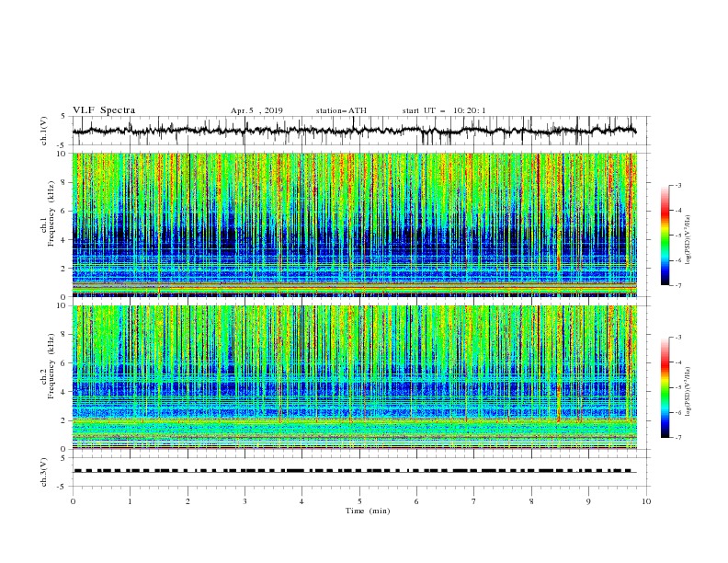Click inside the ch.1 spectrogram panel

[355, 224]
